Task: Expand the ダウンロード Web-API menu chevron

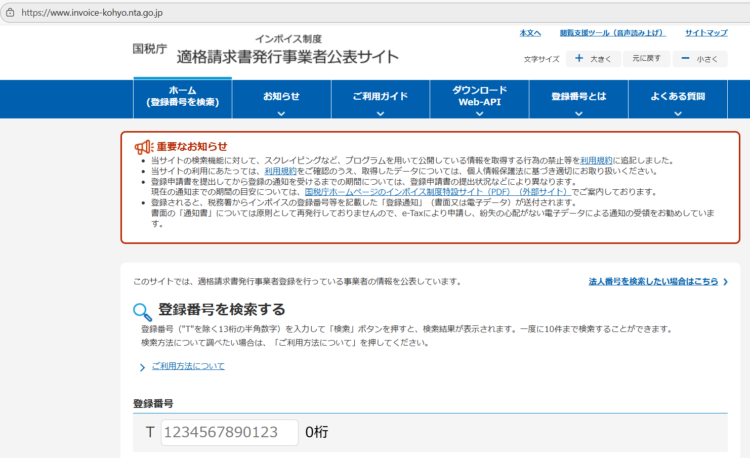Action: coord(479,114)
